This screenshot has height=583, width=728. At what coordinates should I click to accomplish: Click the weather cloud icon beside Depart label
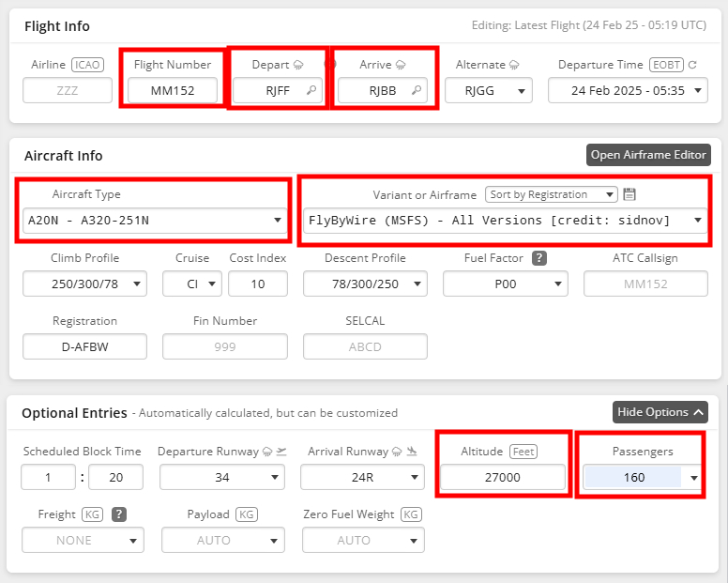298,65
